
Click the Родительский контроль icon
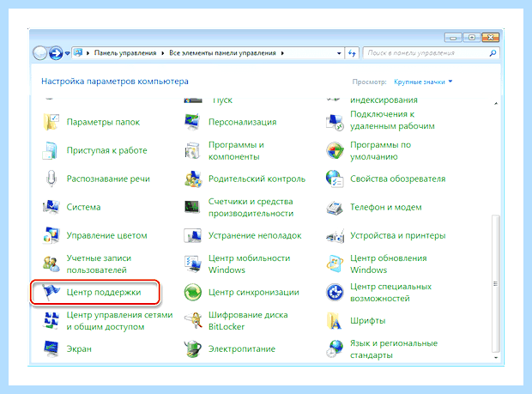coord(192,179)
